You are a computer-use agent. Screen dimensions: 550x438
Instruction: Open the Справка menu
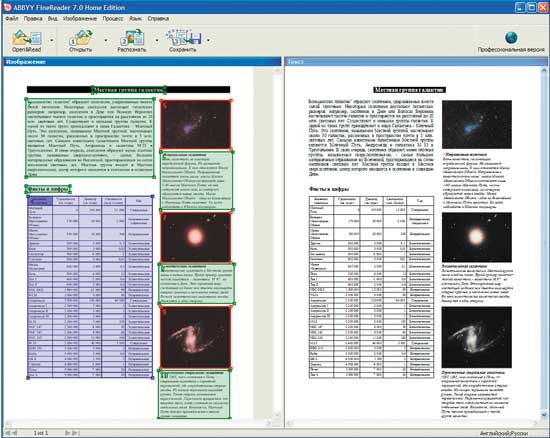[158, 19]
